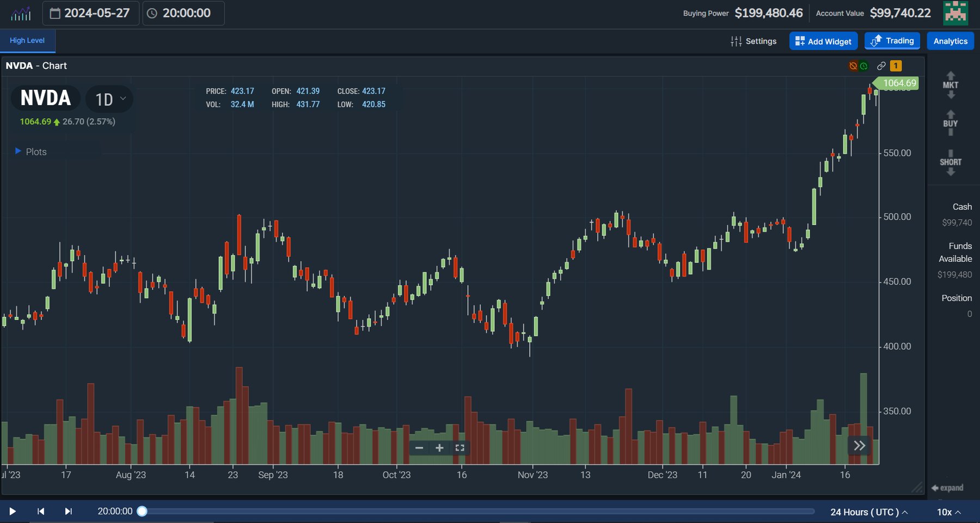Select BUY in the trading side panel
980x523 pixels.
[x=951, y=123]
